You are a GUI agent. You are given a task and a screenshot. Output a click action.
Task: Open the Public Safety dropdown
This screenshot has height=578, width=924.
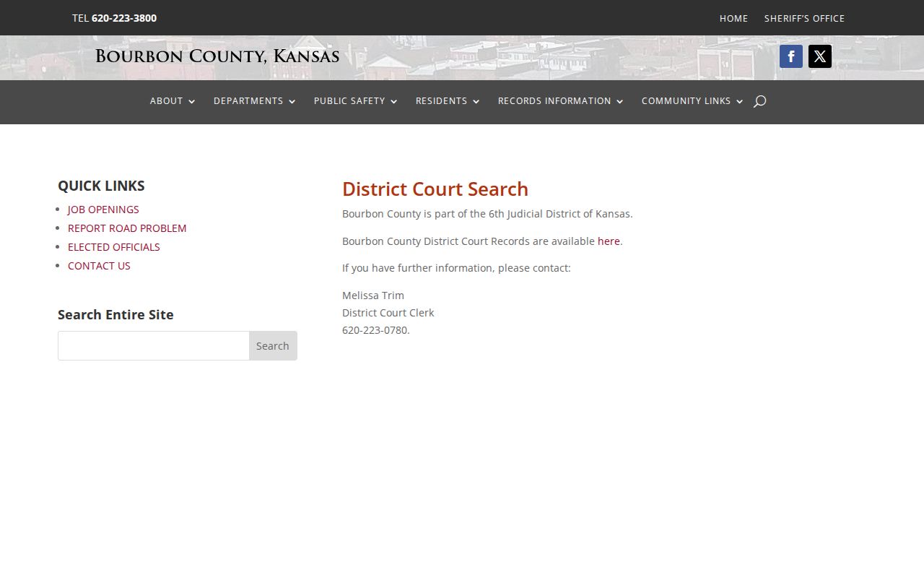click(x=356, y=101)
